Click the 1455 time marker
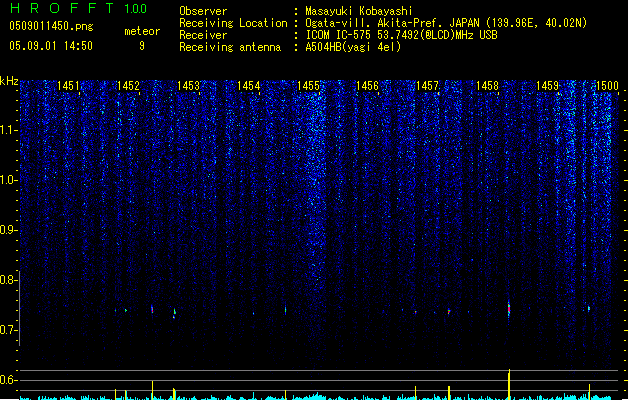The width and height of the screenshot is (629, 400). (308, 85)
